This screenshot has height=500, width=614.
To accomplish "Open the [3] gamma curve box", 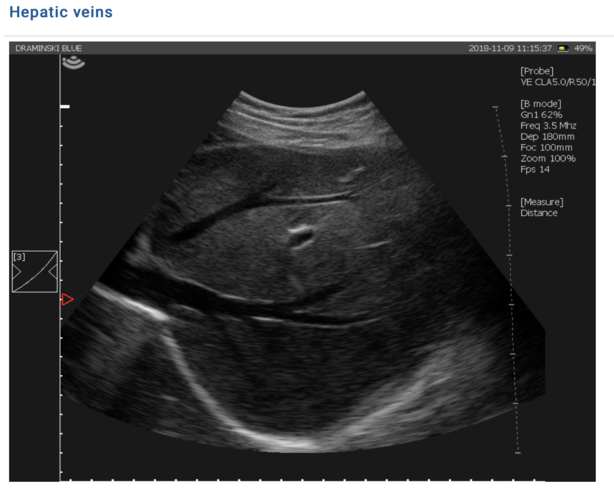I will coord(35,271).
